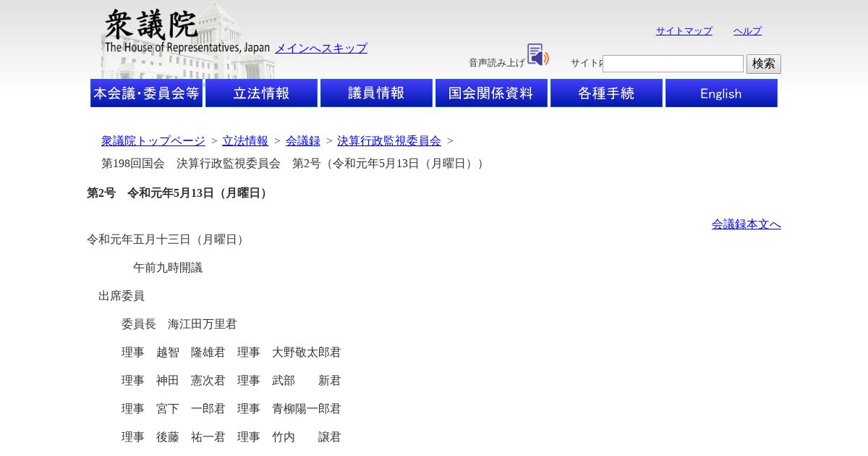Viewport: 868px width, 456px height.
Task: Click the name 青柳陽一郎君
Action: click(x=307, y=408)
